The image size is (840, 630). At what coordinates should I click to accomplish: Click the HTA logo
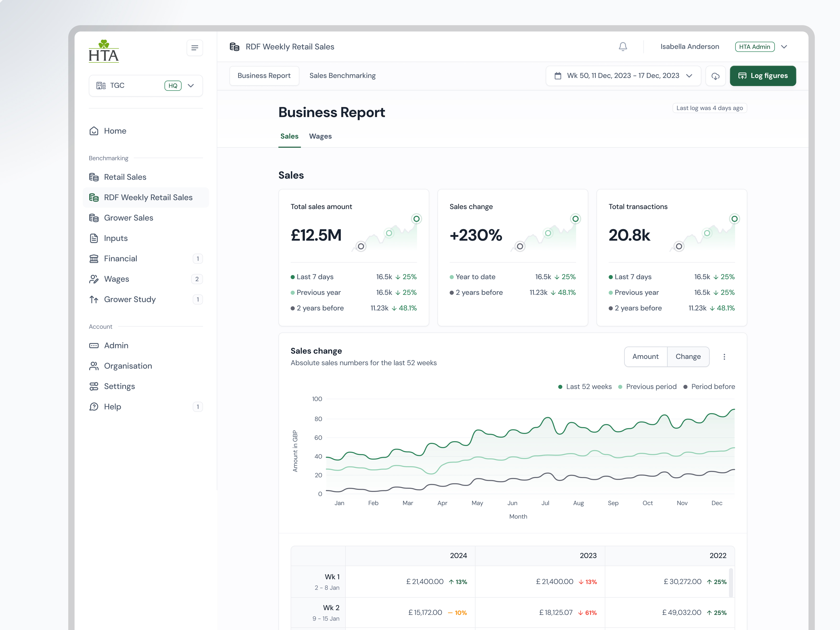tap(104, 51)
